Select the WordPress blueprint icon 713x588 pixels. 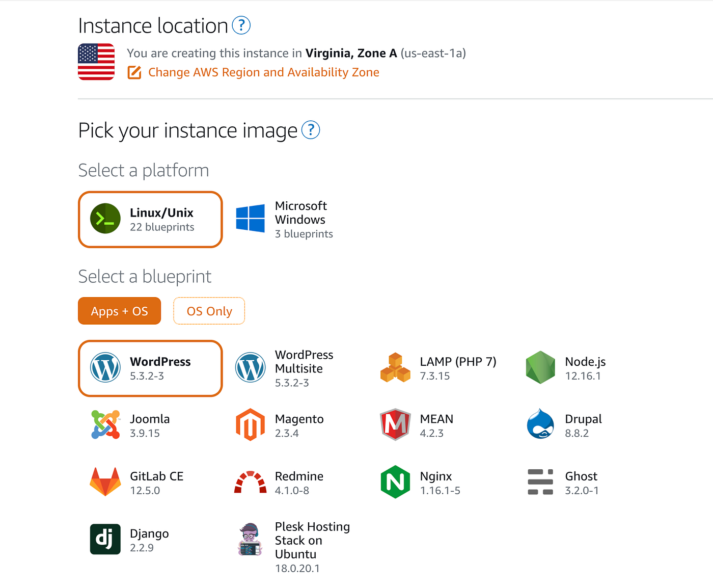point(105,368)
